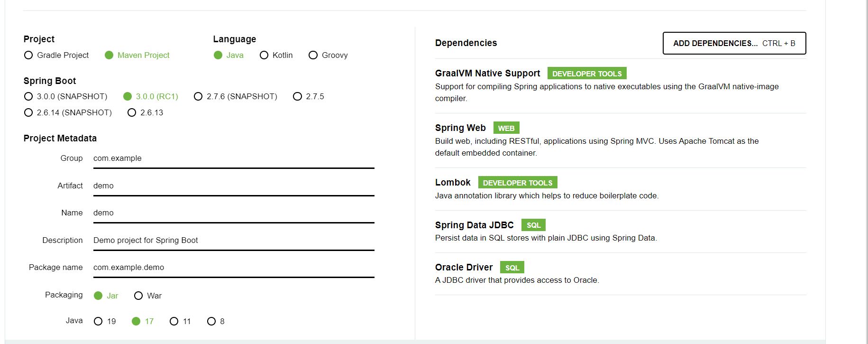Select Spring Boot 2.7.5
This screenshot has width=868, height=344.
click(309, 96)
